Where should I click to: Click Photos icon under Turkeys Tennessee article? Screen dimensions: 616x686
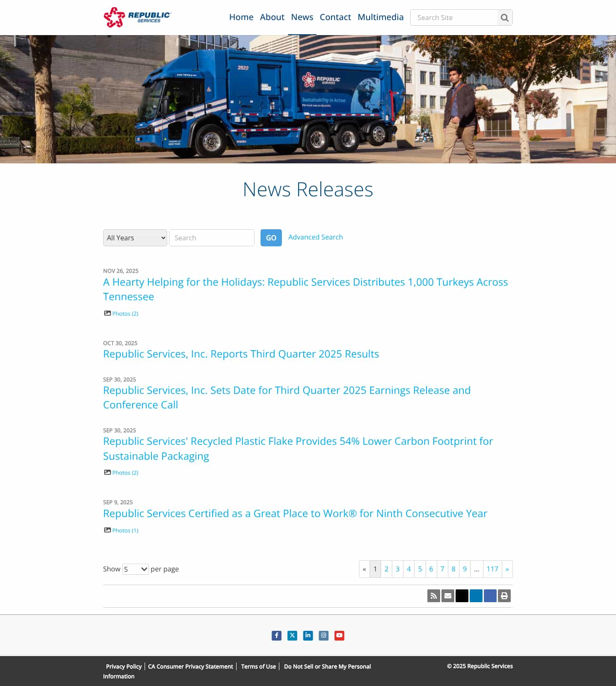[107, 313]
